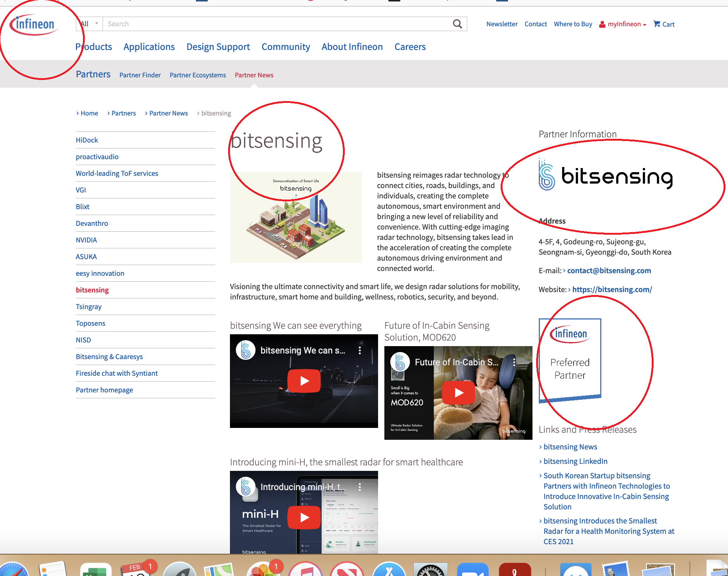728x576 pixels.
Task: Click channel avatar on mini-H video
Action: tap(246, 486)
